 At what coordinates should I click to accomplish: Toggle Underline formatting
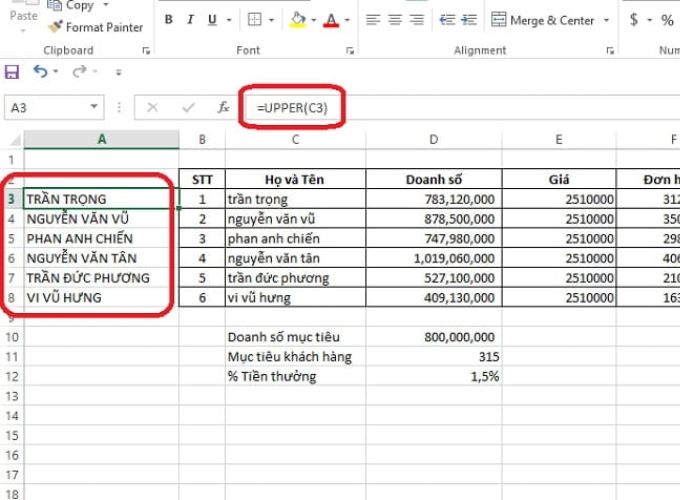[213, 20]
